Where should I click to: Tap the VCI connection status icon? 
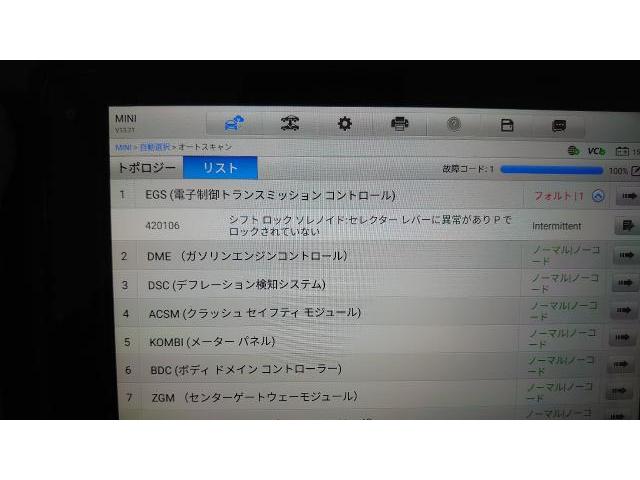coord(597,150)
